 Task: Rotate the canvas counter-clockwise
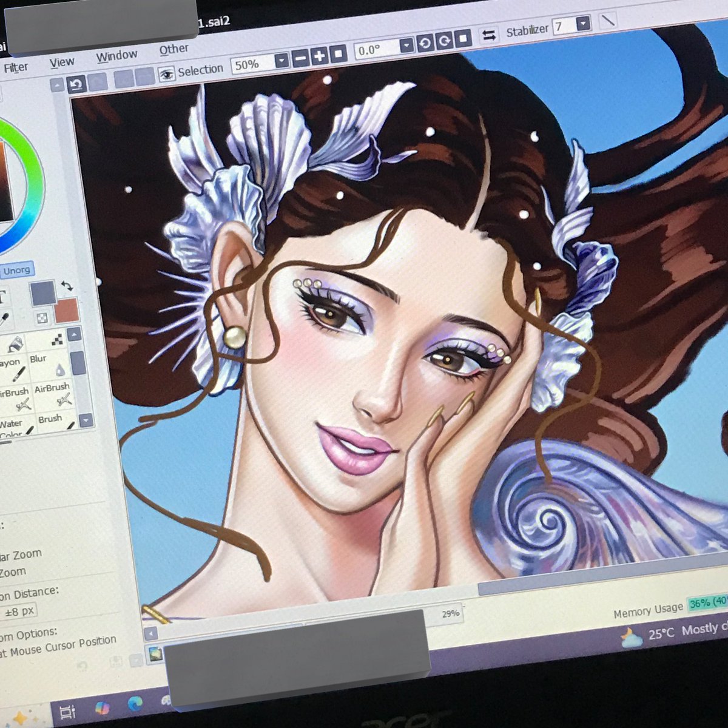pos(425,44)
